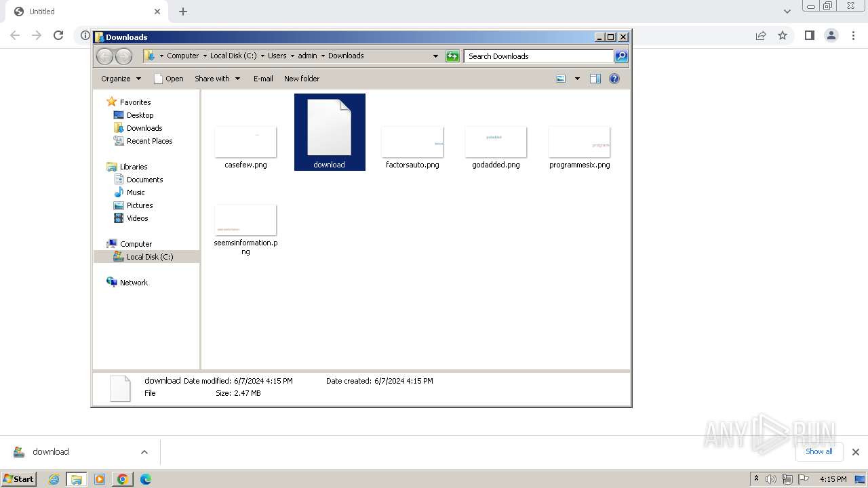Select Users in the address breadcrumb
868x488 pixels.
[x=277, y=56]
